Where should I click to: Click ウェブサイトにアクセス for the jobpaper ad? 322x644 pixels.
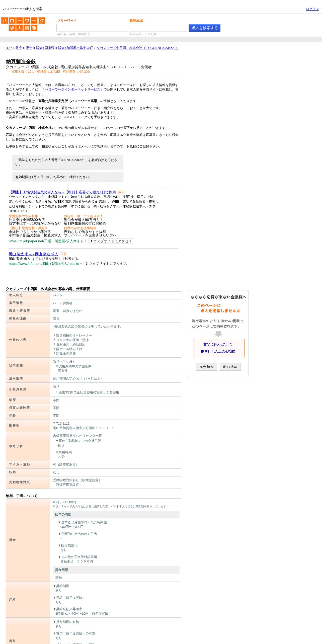tap(111, 241)
